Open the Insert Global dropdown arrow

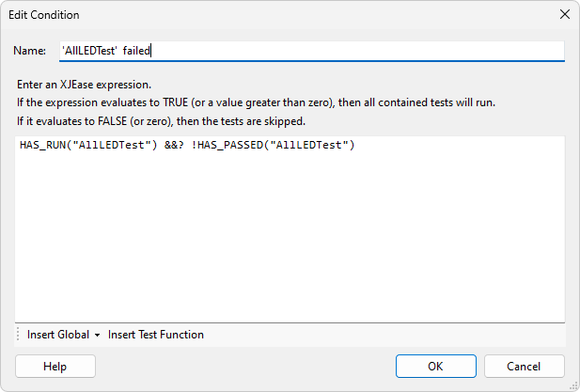click(x=97, y=335)
